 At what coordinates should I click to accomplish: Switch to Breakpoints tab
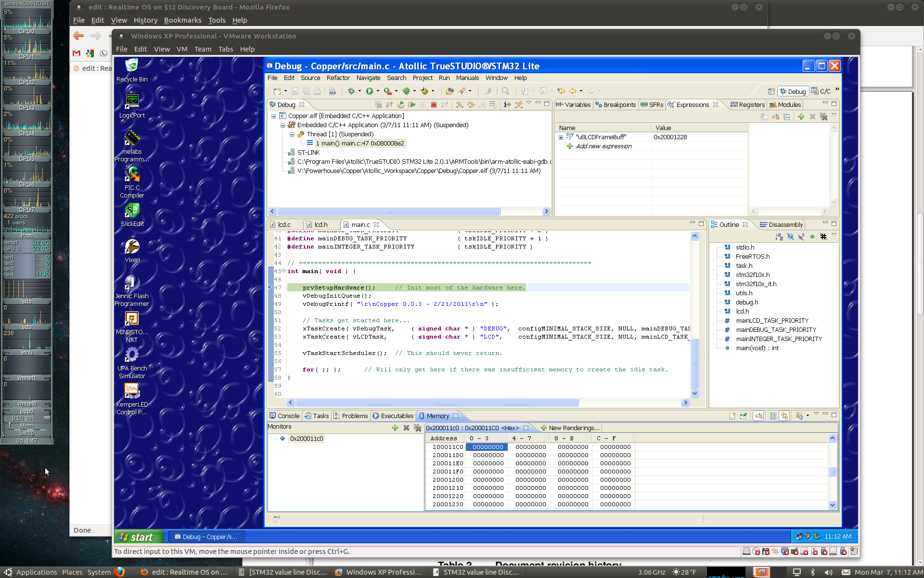[x=616, y=105]
